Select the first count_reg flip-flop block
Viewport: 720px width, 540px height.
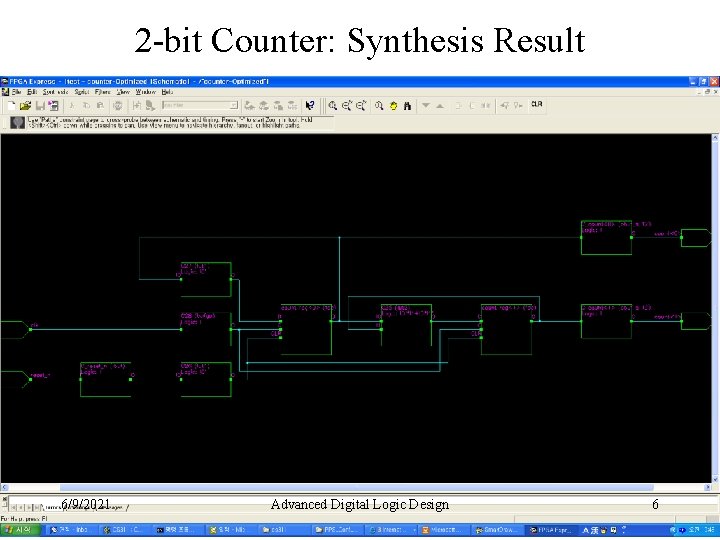[x=306, y=329]
